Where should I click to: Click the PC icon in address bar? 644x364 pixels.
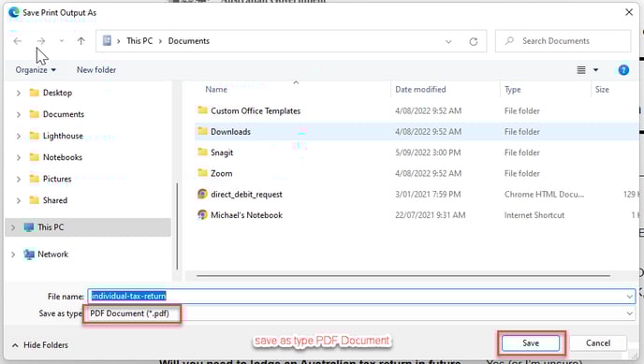click(x=107, y=40)
